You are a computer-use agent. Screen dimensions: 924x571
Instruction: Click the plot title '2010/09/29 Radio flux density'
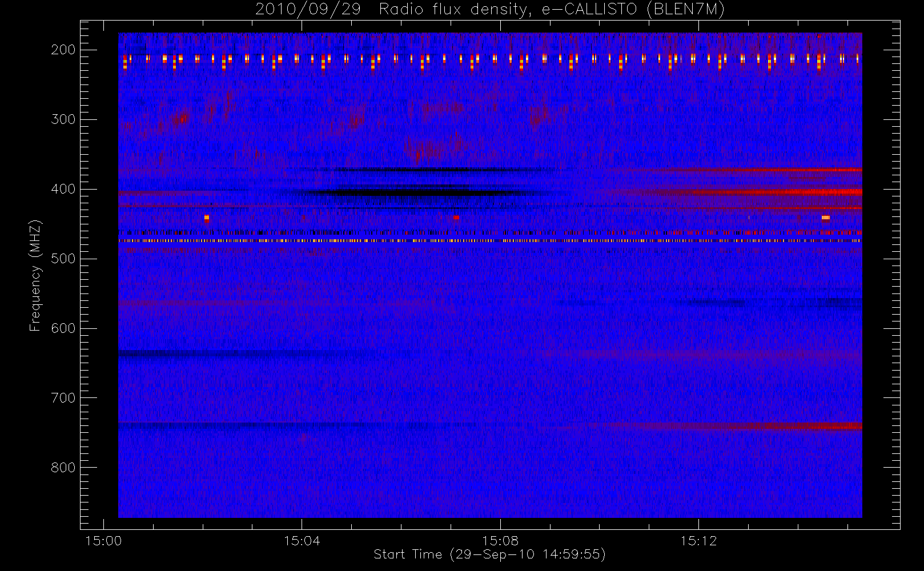tap(489, 10)
